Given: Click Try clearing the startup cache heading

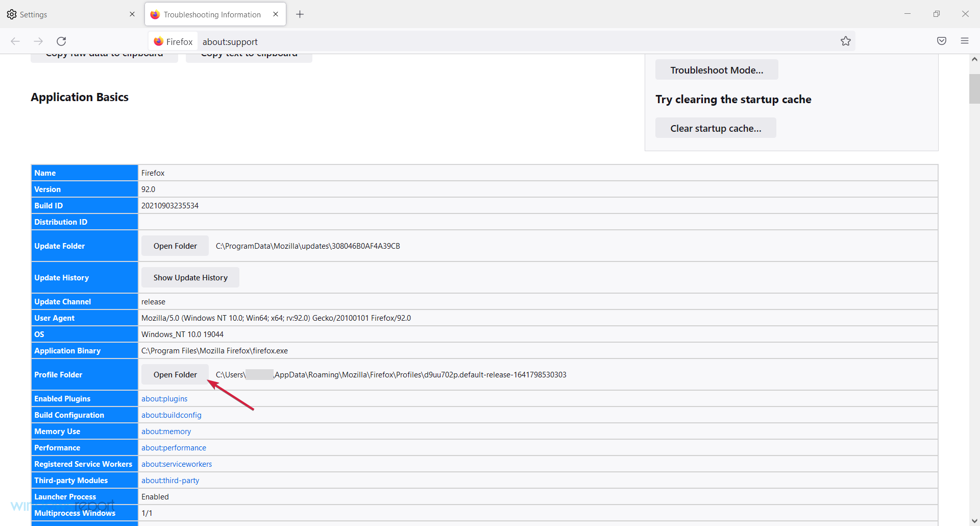Looking at the screenshot, I should click(x=733, y=100).
